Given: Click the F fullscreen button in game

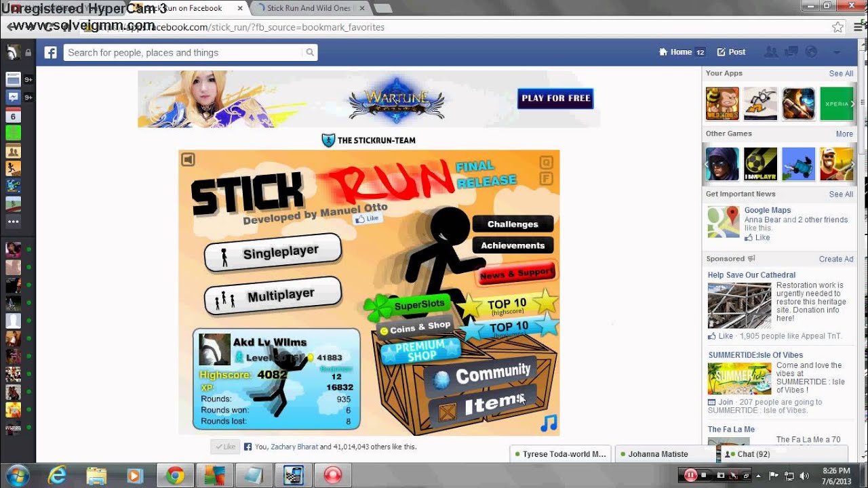Looking at the screenshot, I should [x=546, y=179].
